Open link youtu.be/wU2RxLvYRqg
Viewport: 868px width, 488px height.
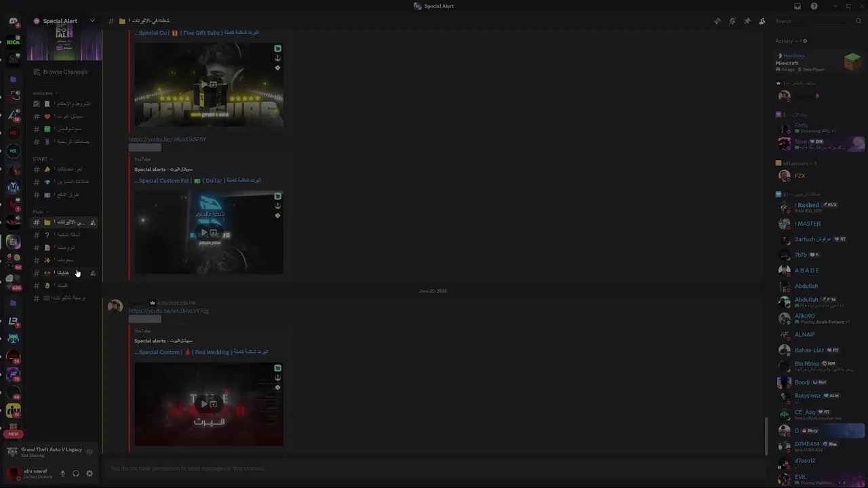tap(169, 310)
